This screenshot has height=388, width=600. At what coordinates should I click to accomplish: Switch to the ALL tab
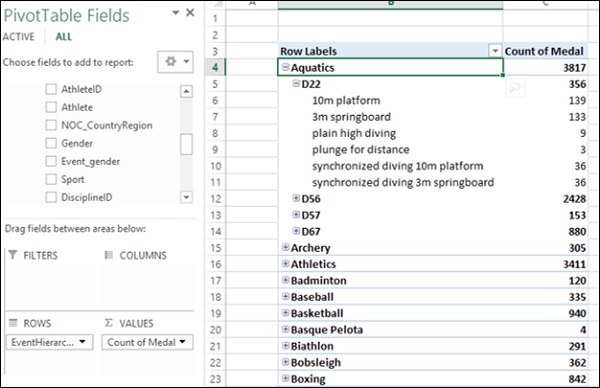[64, 37]
